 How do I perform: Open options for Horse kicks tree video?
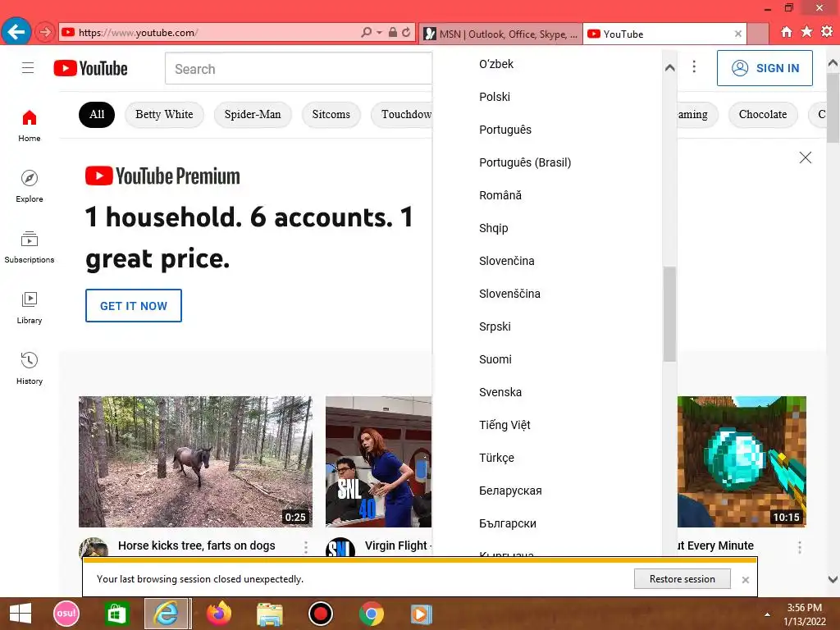click(306, 547)
